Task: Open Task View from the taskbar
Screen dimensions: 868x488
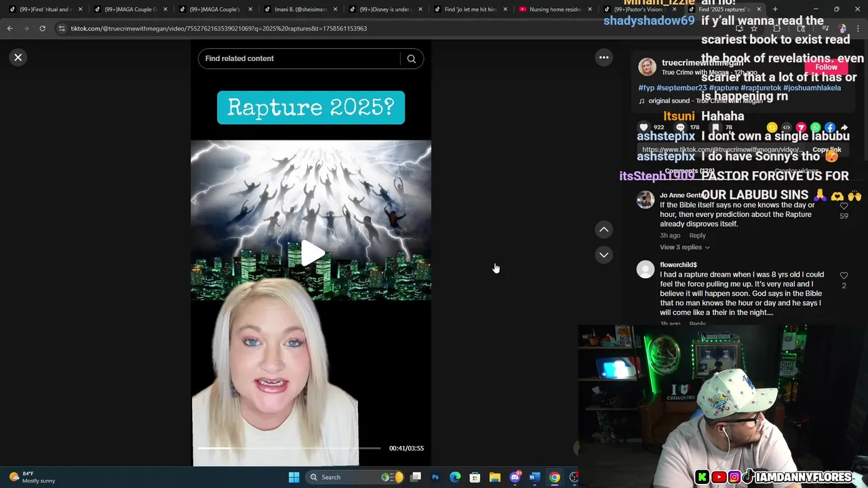Action: point(416,477)
